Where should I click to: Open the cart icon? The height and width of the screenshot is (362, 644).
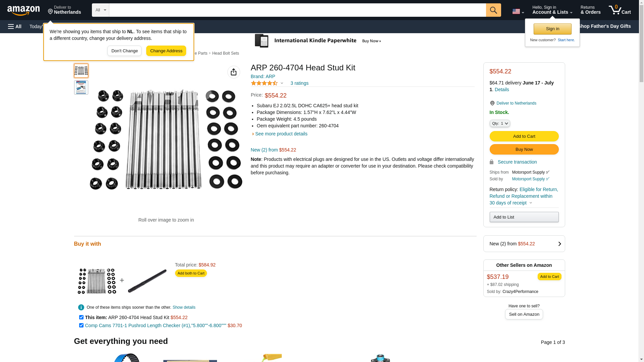coord(620,10)
